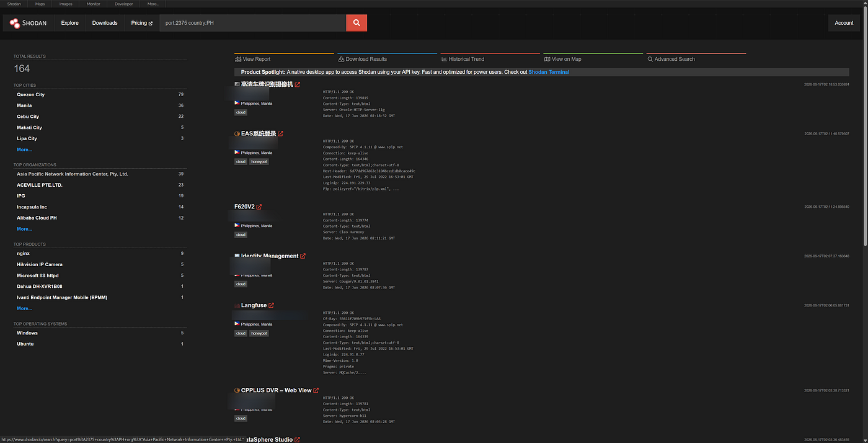Open external link icon beside 高清车牌识别摄像机
The width and height of the screenshot is (868, 443).
(298, 84)
